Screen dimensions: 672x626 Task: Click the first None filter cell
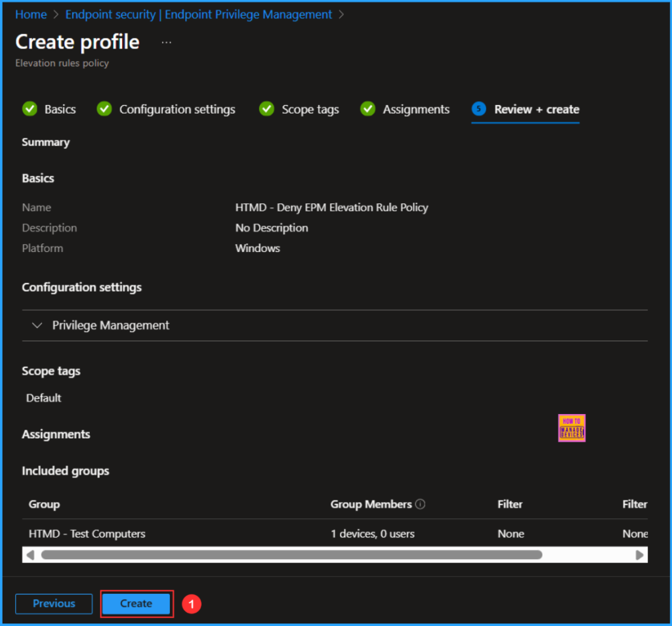[x=511, y=534]
